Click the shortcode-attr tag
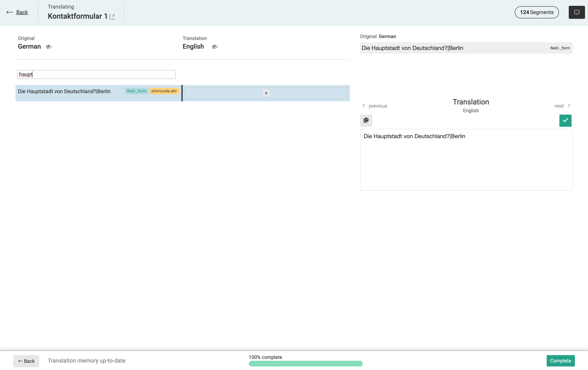 (164, 91)
